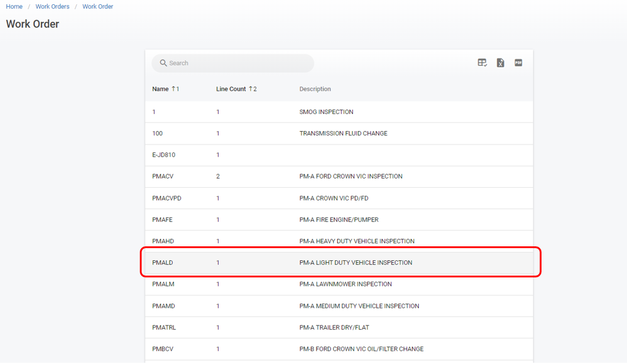Open work order 100 for transmission fluid change
The width and height of the screenshot is (627, 364).
[156, 133]
